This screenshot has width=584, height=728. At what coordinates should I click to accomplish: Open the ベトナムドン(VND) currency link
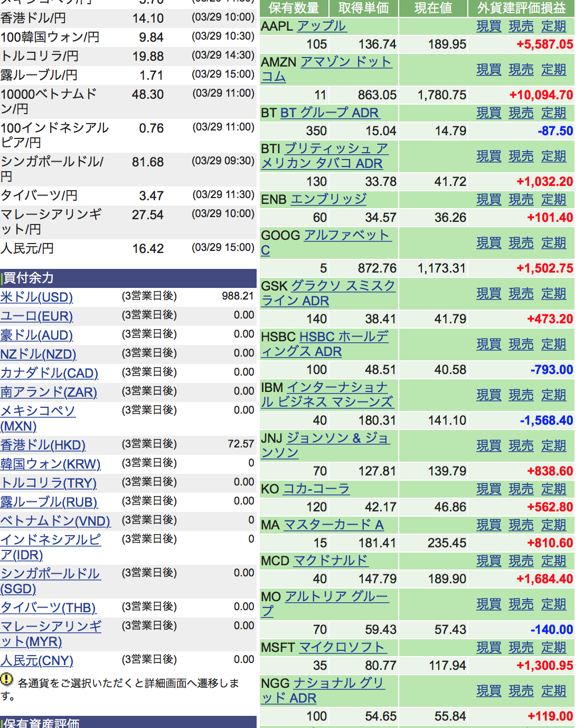55,521
